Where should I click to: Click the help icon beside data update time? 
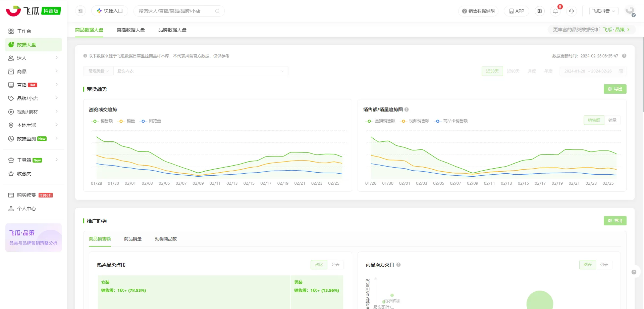point(624,56)
